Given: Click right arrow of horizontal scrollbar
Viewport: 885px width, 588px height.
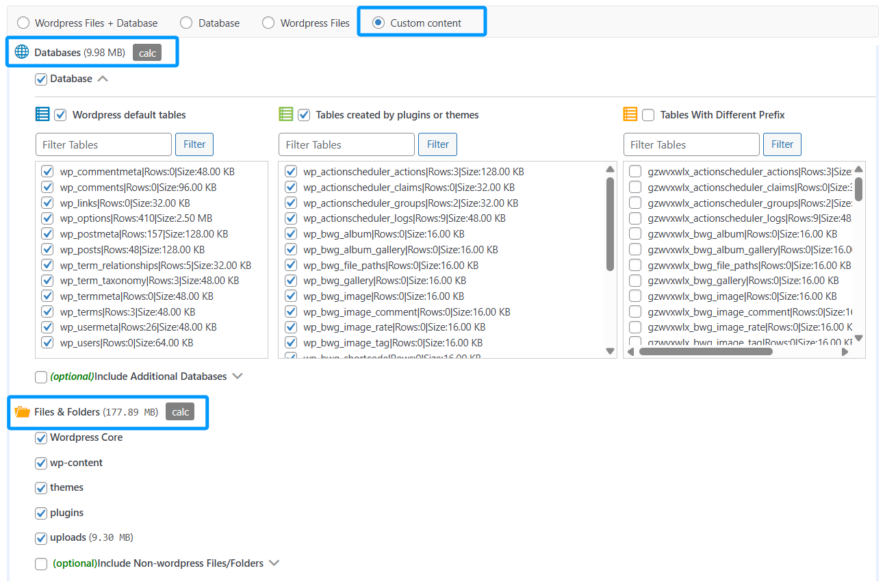Looking at the screenshot, I should tap(845, 352).
